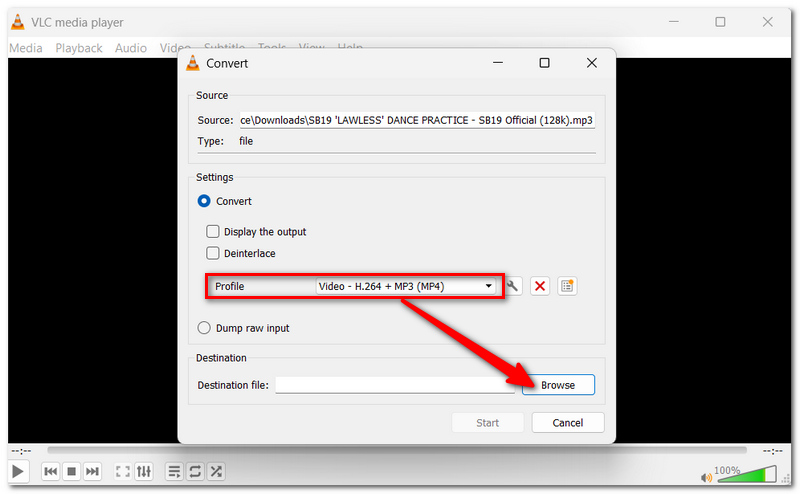Image resolution: width=800 pixels, height=494 pixels.
Task: Click the Play button in VLC controls
Action: point(17,471)
